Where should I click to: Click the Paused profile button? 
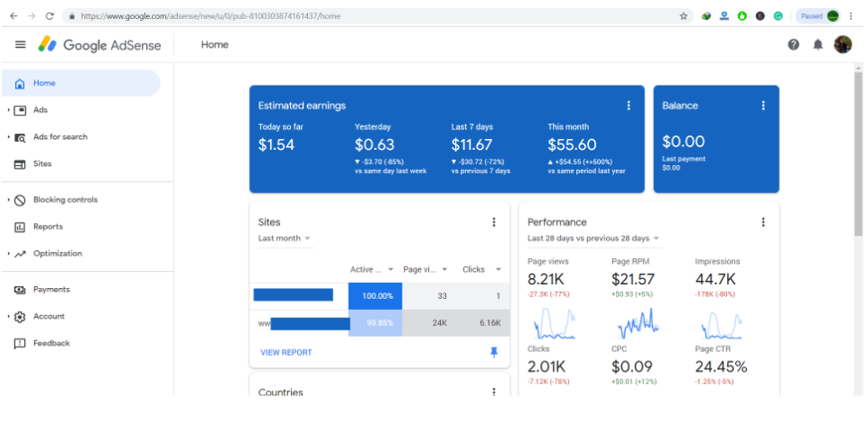819,16
